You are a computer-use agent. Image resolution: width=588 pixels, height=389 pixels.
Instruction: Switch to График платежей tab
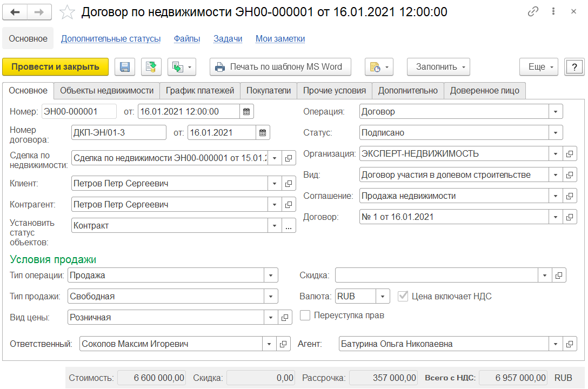(199, 91)
